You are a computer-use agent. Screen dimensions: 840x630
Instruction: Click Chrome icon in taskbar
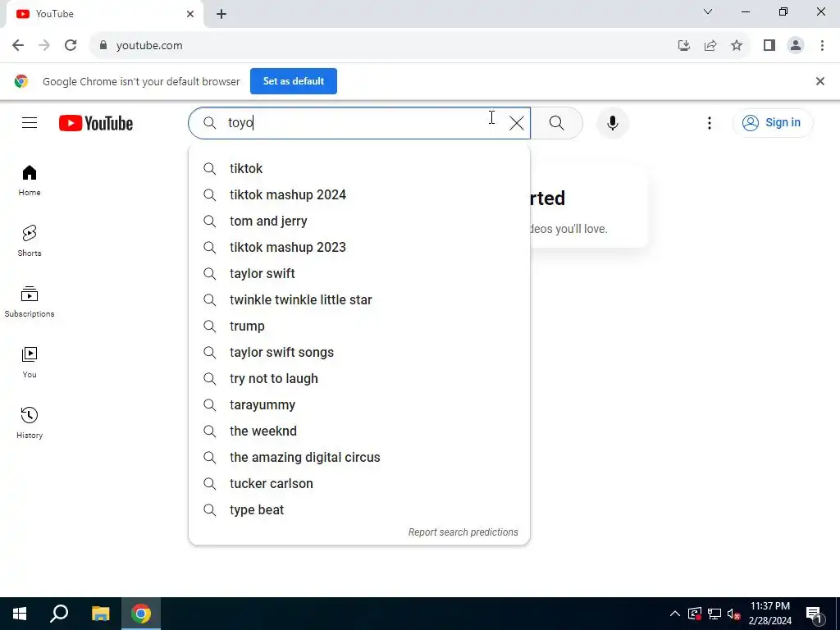[x=141, y=614]
